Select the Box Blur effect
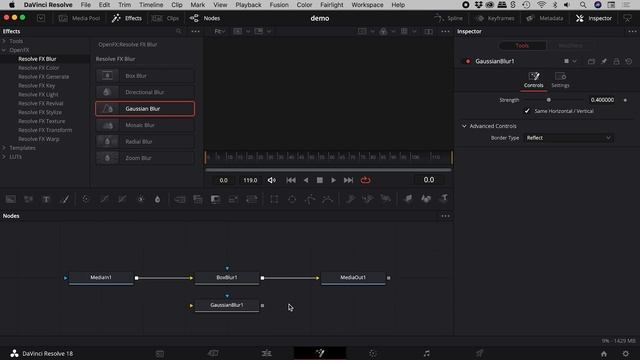 [x=145, y=76]
